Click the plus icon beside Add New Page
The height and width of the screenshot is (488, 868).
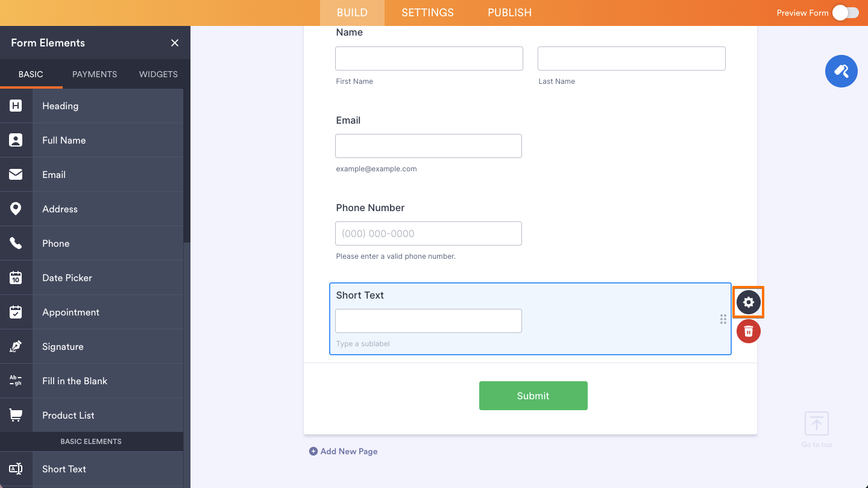(313, 451)
